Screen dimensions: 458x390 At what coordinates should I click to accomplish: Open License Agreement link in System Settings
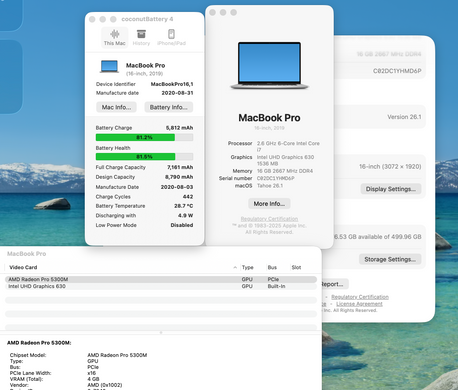tap(359, 304)
